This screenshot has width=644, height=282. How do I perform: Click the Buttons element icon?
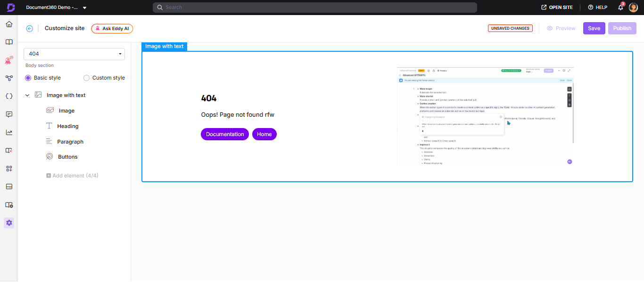click(50, 156)
